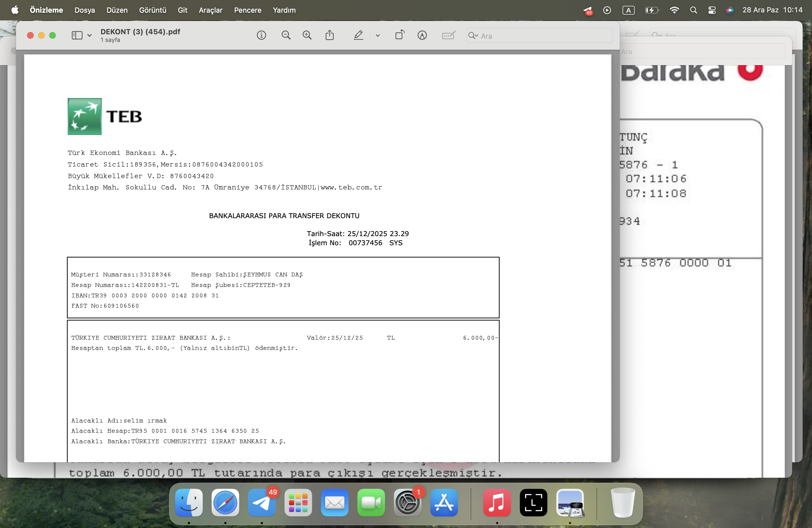Open the Git menu

click(x=183, y=10)
